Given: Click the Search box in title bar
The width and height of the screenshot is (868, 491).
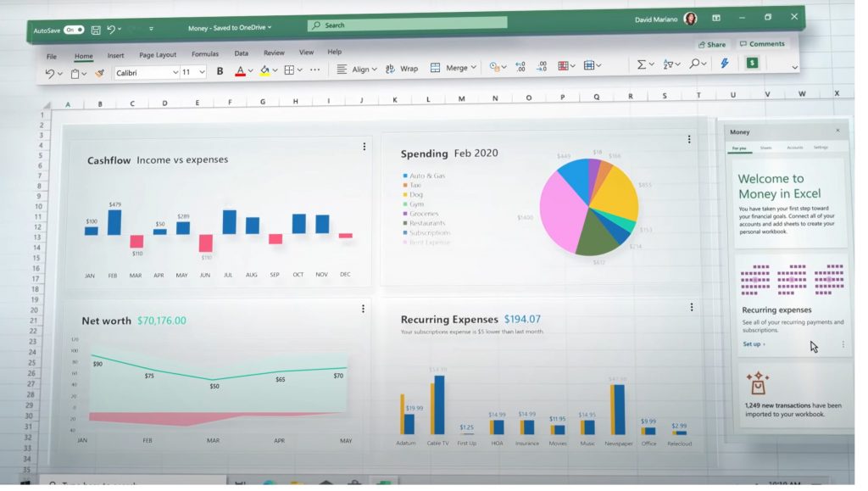Looking at the screenshot, I should (x=407, y=25).
